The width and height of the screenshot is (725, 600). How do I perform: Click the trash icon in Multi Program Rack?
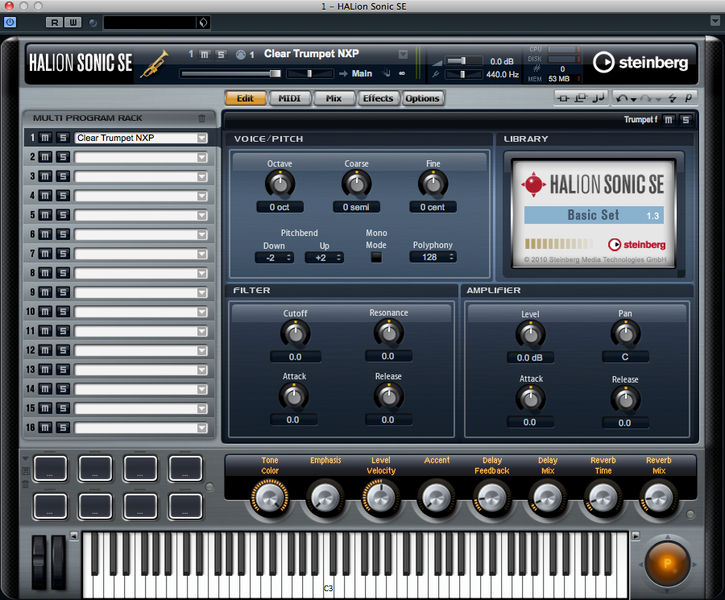(201, 118)
